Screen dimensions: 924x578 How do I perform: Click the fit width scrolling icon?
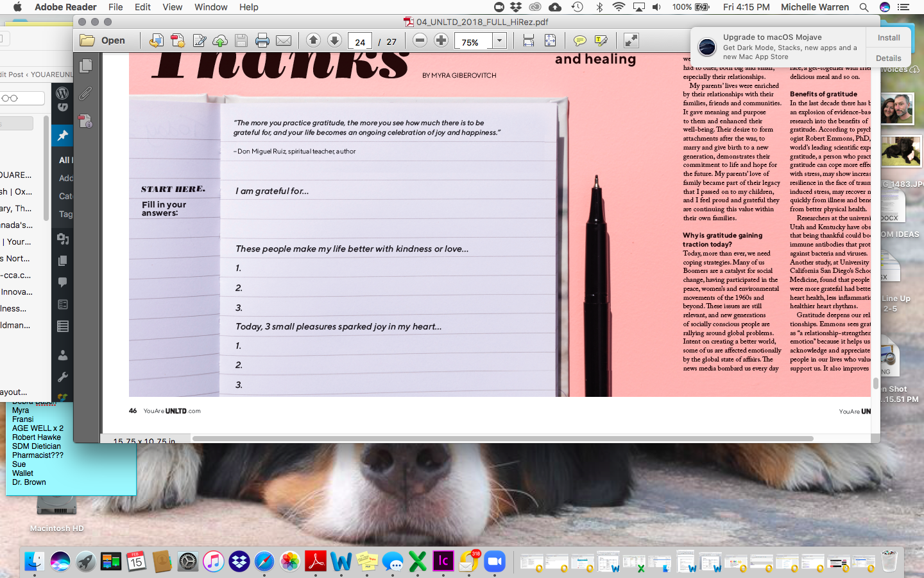coord(528,40)
